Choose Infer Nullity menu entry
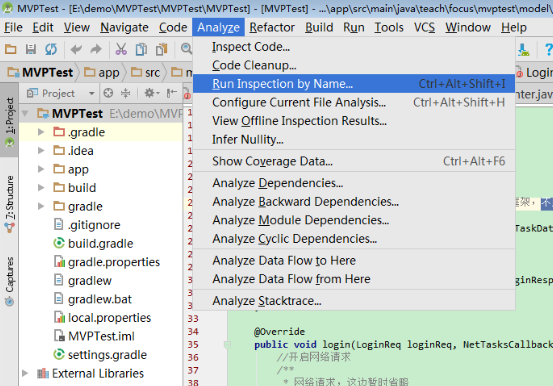This screenshot has height=386, width=553. 354,139
